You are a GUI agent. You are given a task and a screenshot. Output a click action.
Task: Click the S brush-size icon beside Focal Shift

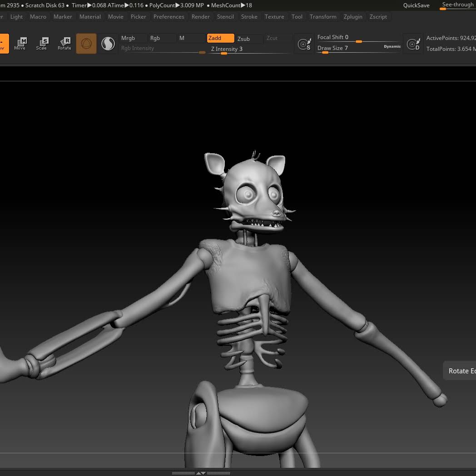tap(304, 44)
